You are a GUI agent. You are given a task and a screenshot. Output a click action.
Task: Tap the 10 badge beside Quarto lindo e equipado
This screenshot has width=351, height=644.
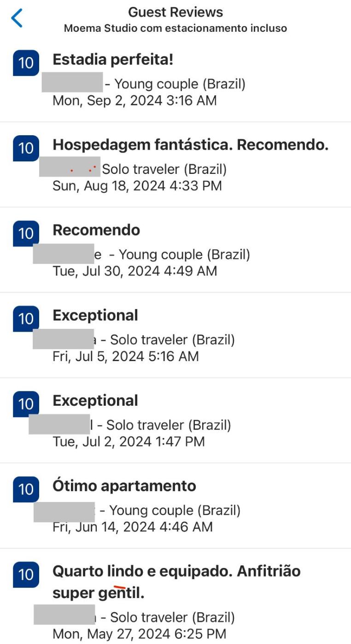pos(26,575)
